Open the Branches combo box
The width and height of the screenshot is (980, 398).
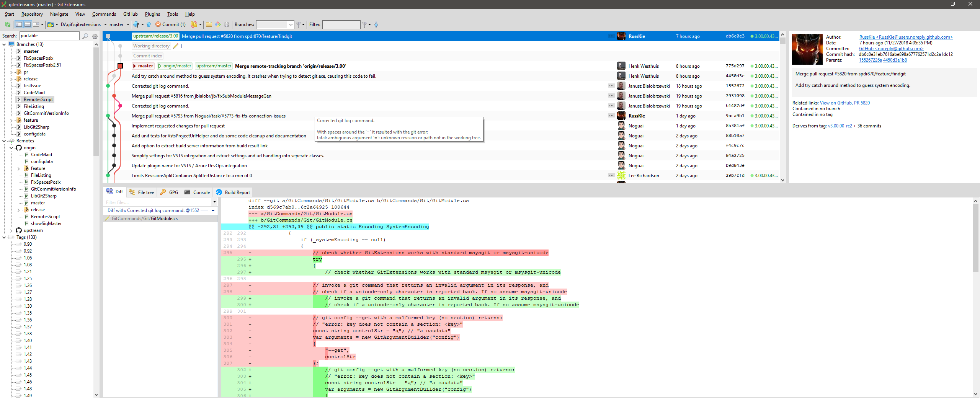(275, 24)
